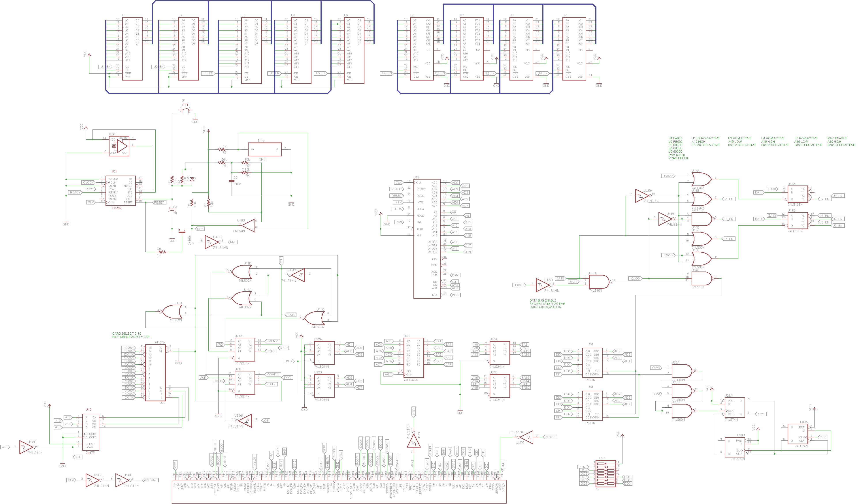The width and height of the screenshot is (860, 504).
Task: Click the C4 capacitor symbol
Action: tap(172, 210)
